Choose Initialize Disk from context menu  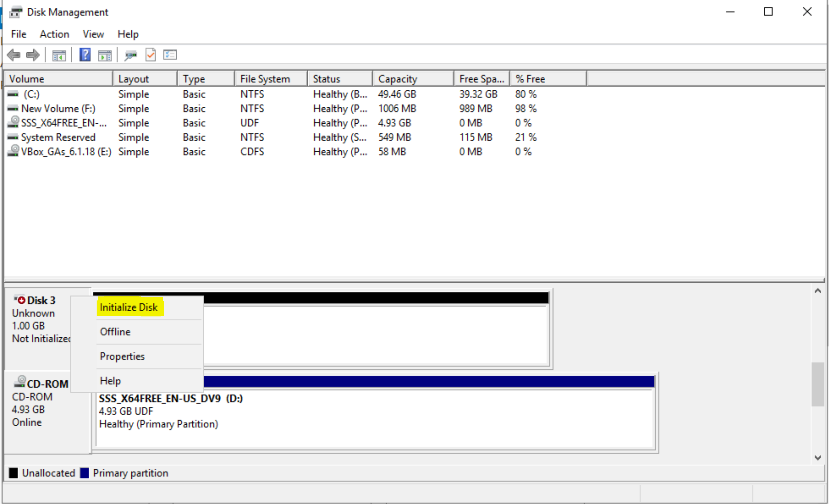tap(136, 307)
